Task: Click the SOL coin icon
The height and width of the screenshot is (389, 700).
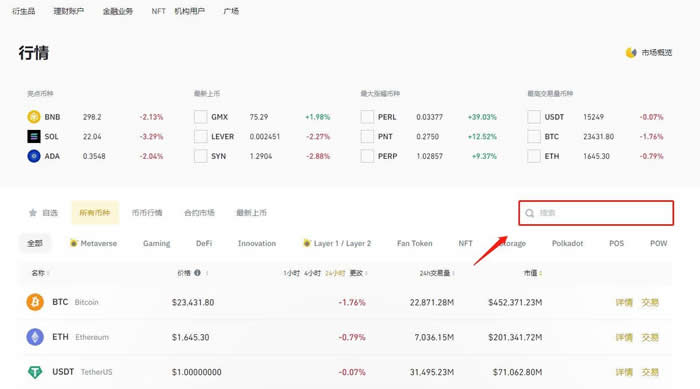Action: point(33,136)
